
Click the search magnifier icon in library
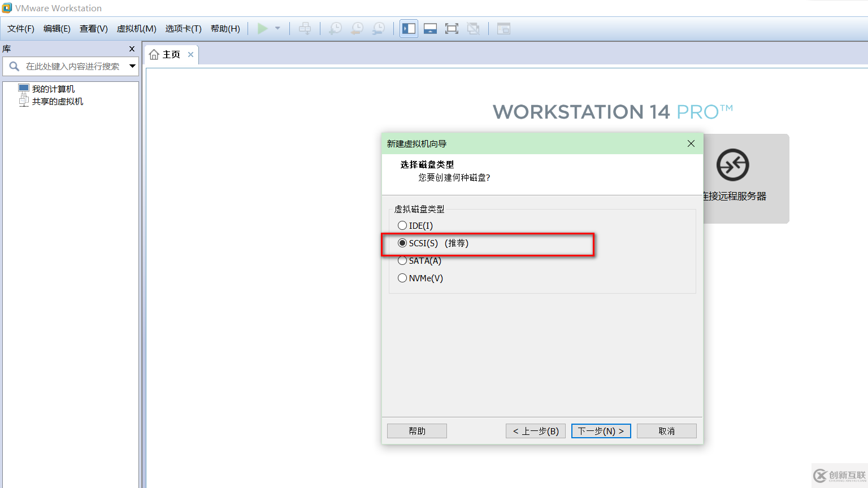[14, 66]
